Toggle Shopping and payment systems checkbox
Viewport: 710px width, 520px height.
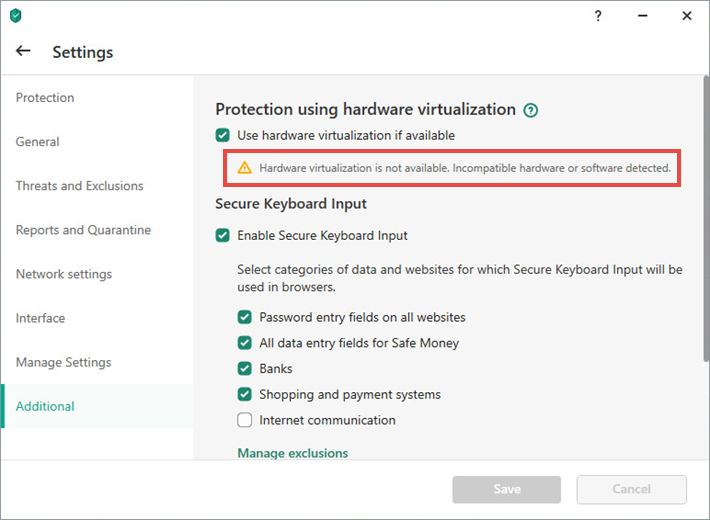tap(244, 394)
